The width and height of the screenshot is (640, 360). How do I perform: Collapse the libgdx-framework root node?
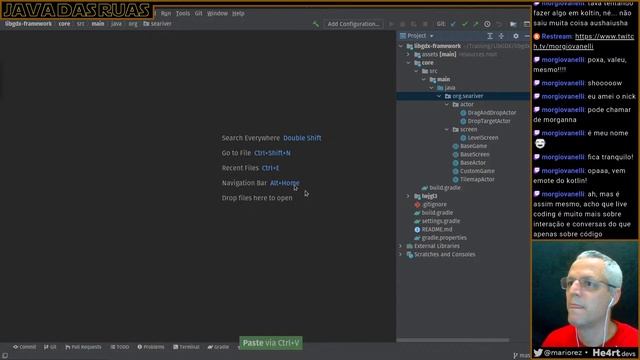coord(400,46)
